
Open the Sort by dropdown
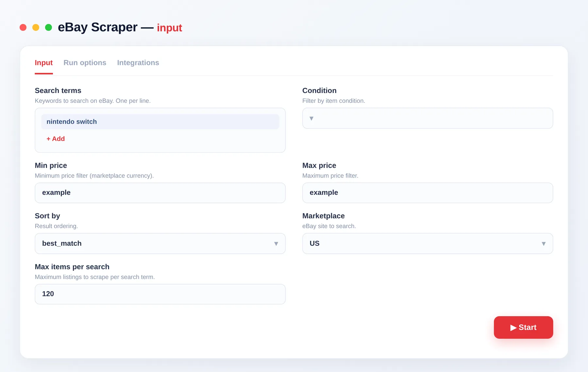pos(160,243)
